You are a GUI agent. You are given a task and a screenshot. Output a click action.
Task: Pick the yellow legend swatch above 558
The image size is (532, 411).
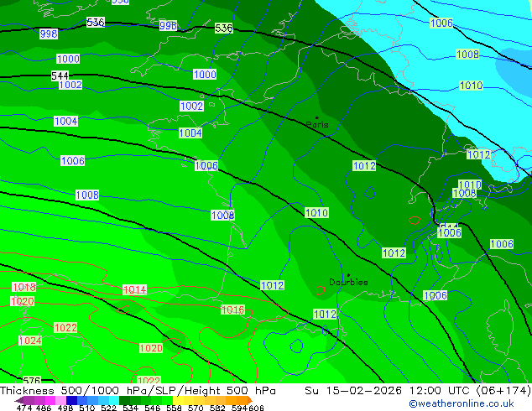pos(178,400)
